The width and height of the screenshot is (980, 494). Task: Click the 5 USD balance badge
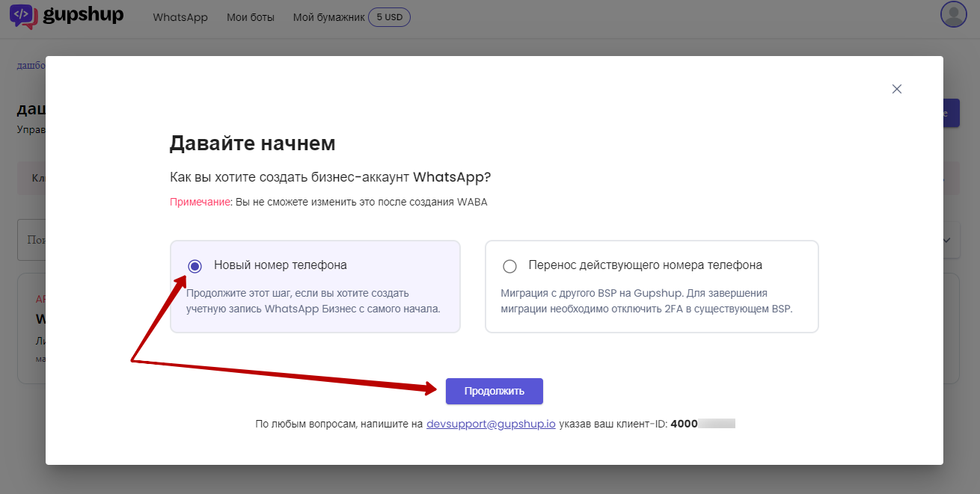coord(389,17)
